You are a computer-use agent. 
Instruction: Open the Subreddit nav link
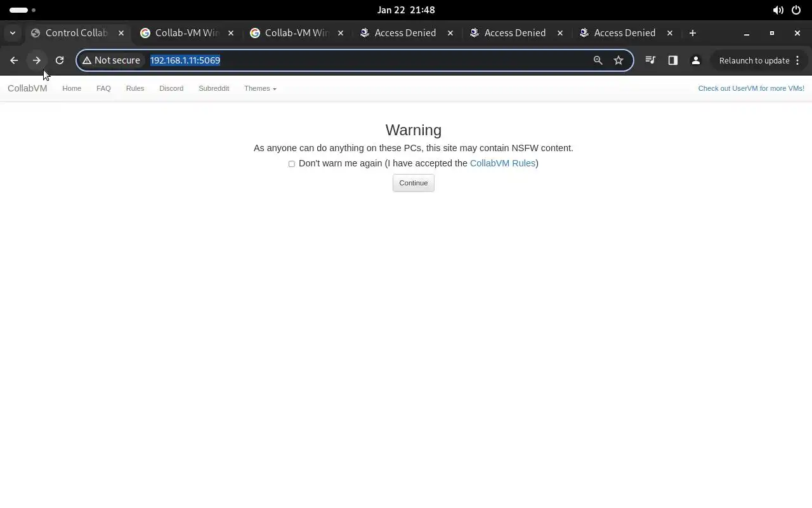[x=214, y=88]
